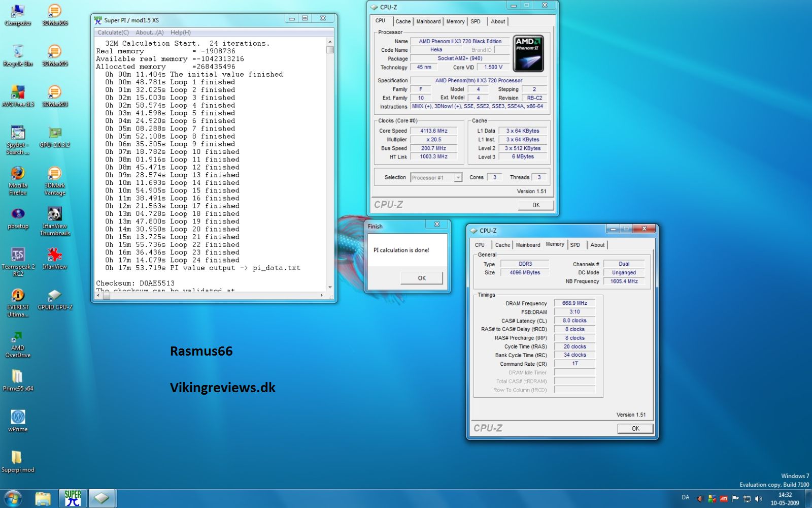
Task: Open Memory tab in top CPU-Z window
Action: pos(455,21)
